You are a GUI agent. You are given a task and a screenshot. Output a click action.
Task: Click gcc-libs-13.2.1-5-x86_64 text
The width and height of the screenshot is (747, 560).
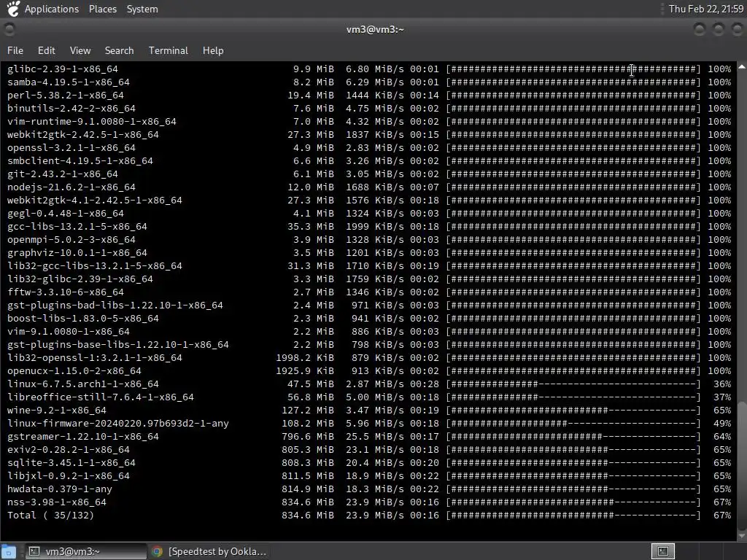(77, 227)
